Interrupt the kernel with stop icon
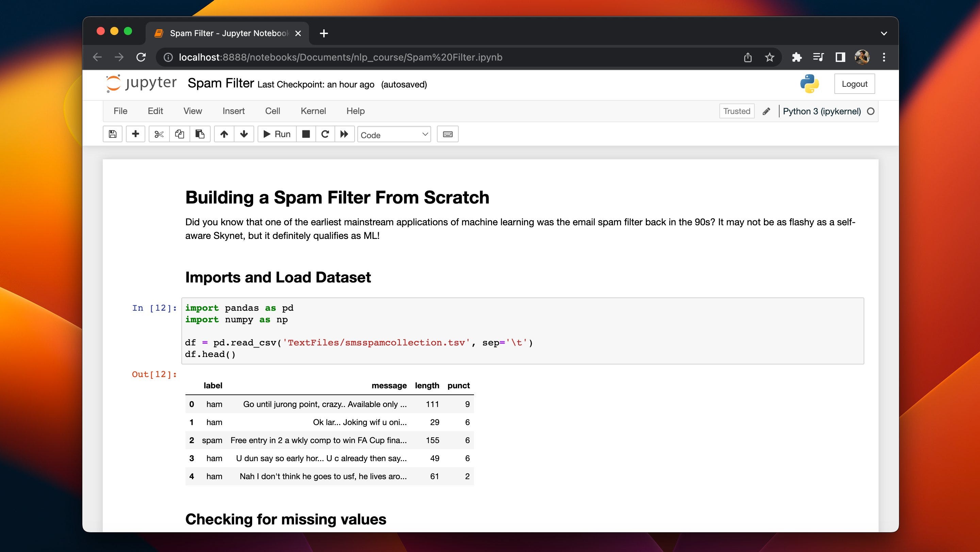Screen dimensions: 980x552 306,134
